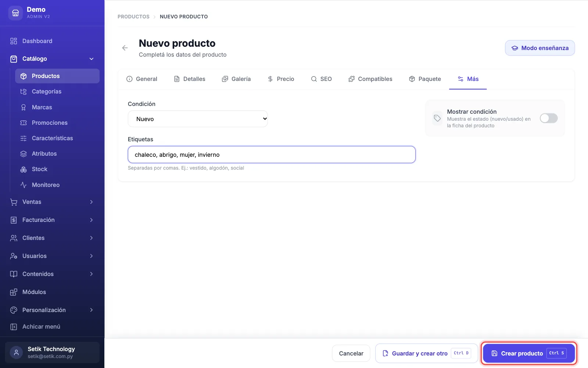Click Guardar y crear otro button
Image resolution: width=588 pixels, height=368 pixels.
(426, 353)
